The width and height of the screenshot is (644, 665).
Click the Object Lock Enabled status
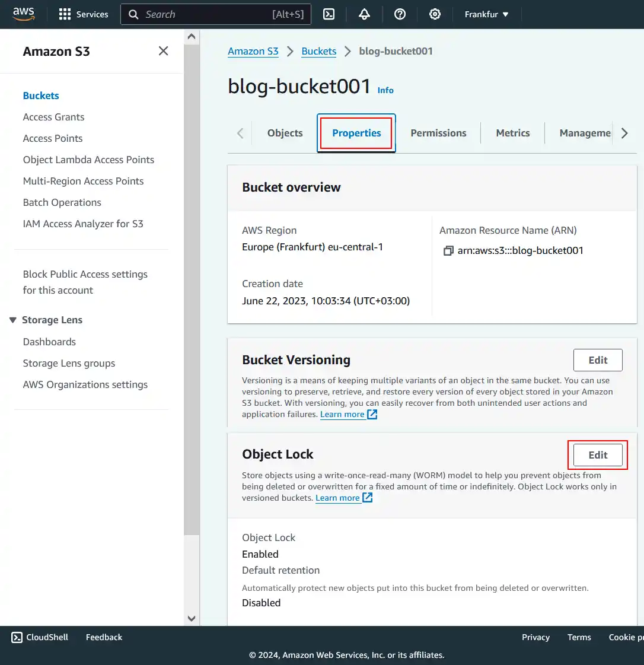point(260,554)
